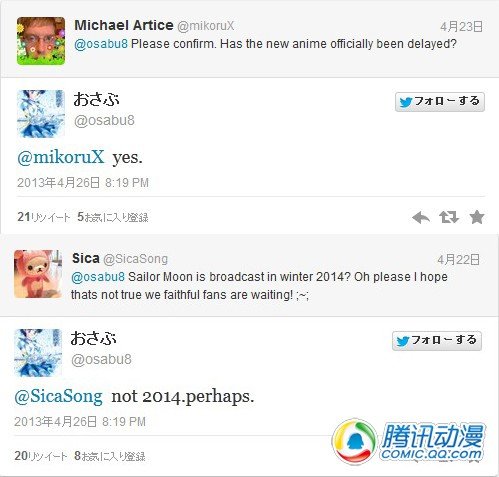The image size is (499, 477).
Task: Open Michael Artice's profile avatar
Action: tap(41, 41)
